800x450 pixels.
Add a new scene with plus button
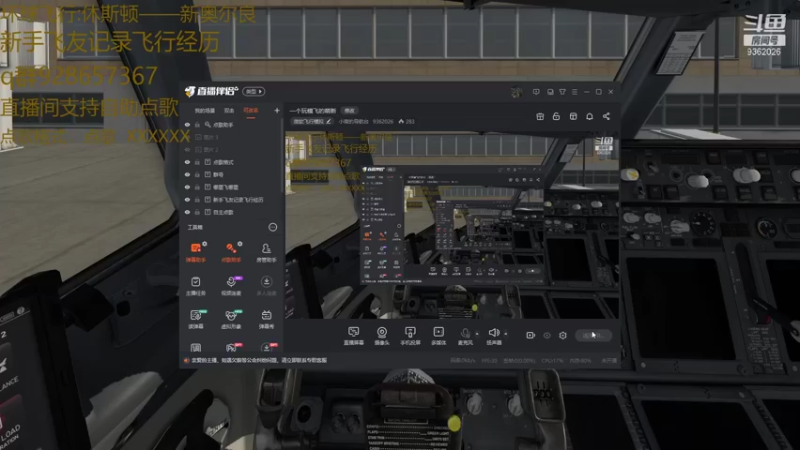pyautogui.click(x=277, y=110)
